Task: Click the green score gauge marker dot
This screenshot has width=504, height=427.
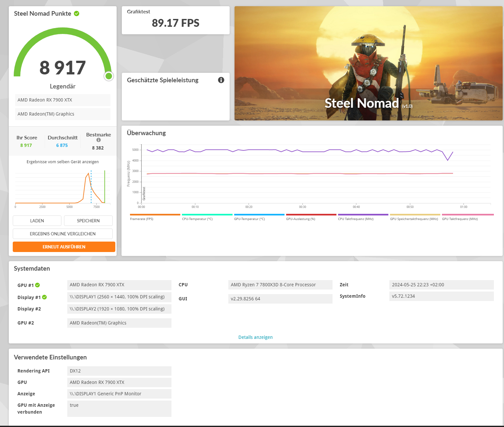Action: coord(109,76)
